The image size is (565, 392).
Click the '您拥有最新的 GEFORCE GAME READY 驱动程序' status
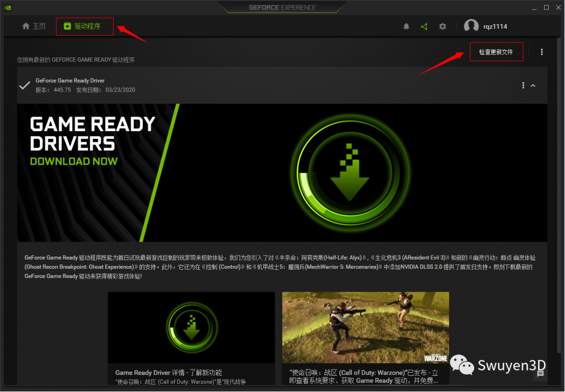pos(76,60)
